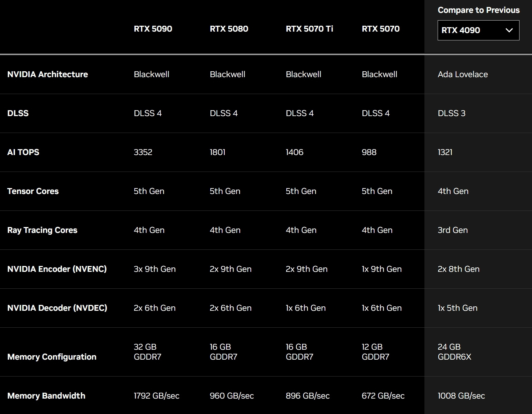
Task: Select the Ray Tracing Cores row label
Action: click(42, 230)
